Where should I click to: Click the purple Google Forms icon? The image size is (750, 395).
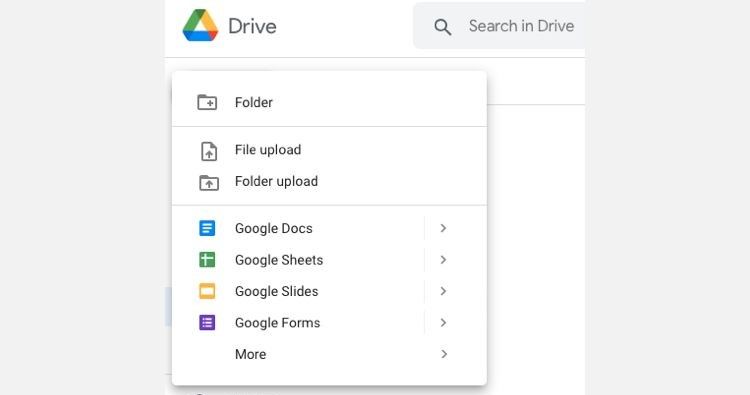(207, 323)
